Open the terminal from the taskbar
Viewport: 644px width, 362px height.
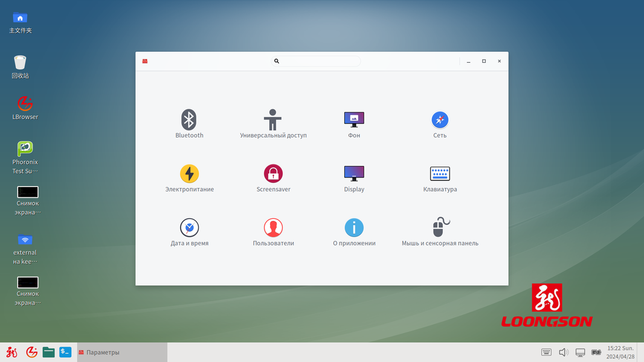pyautogui.click(x=65, y=352)
